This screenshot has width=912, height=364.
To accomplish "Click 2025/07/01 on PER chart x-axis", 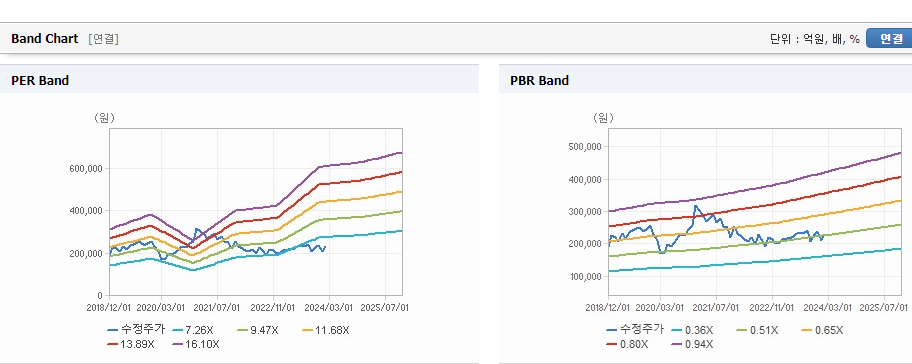I will pos(385,308).
